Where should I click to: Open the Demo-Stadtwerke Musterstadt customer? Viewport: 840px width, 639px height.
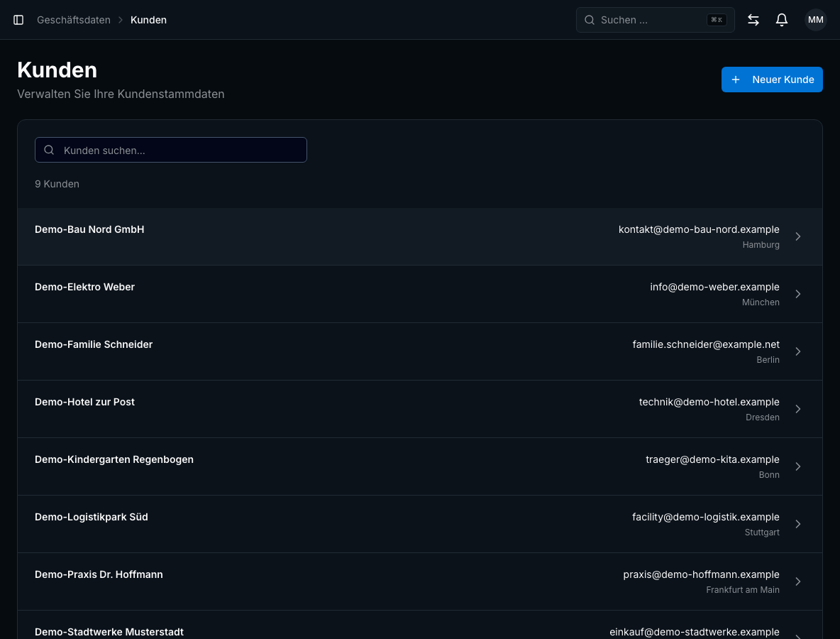coord(419,625)
